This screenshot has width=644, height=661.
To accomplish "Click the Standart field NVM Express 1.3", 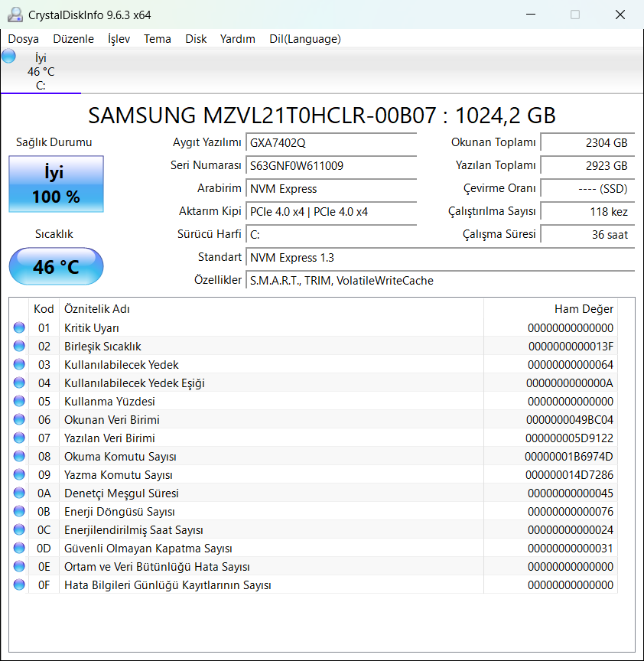I will pos(441,258).
